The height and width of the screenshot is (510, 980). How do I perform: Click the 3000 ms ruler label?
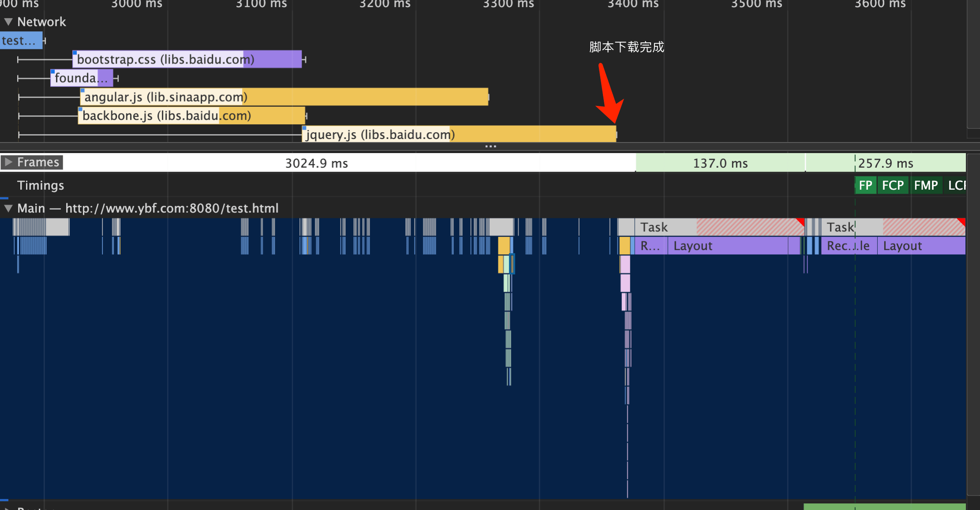137,4
